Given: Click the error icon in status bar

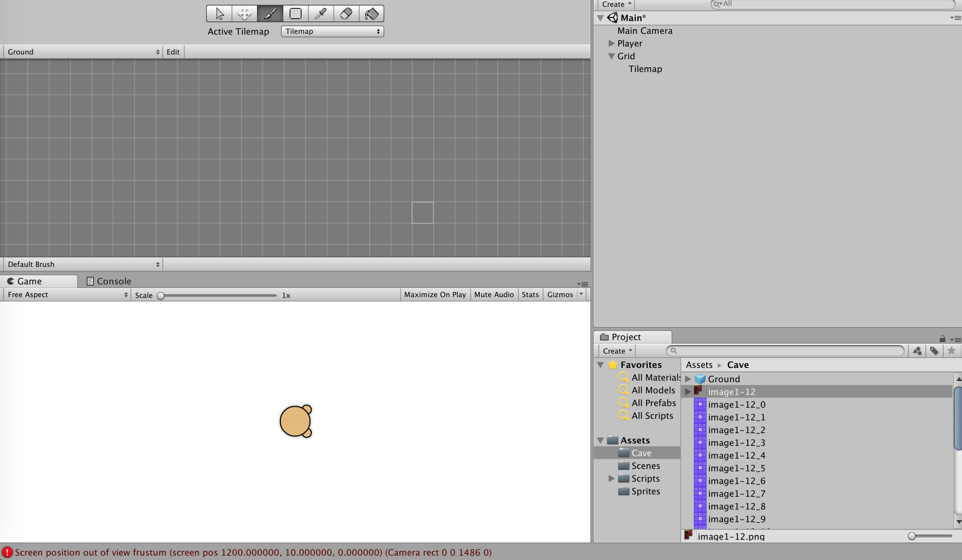Looking at the screenshot, I should [7, 552].
